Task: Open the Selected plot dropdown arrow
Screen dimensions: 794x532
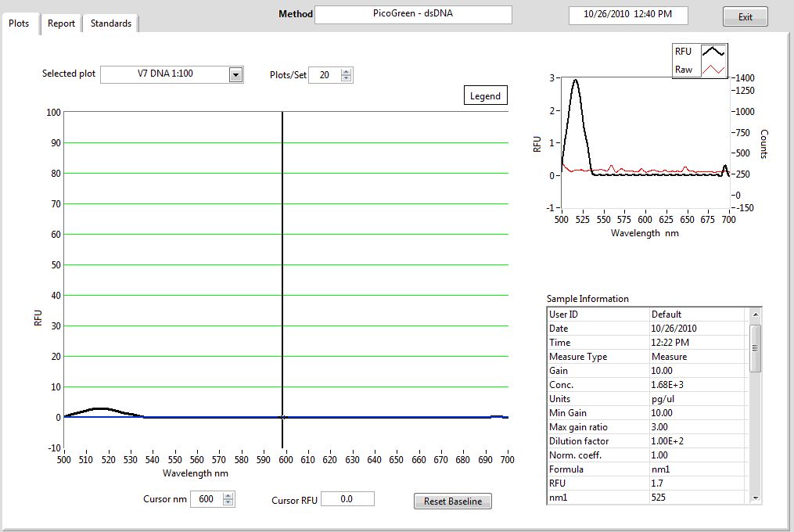Action: (x=235, y=74)
